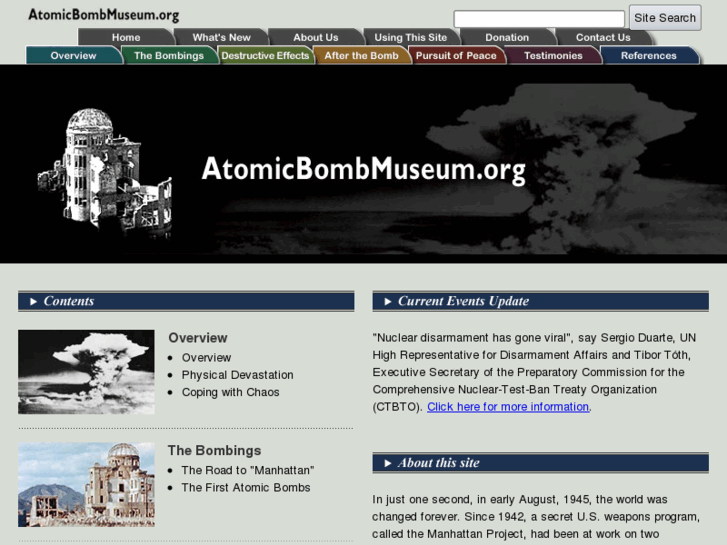The image size is (727, 545).
Task: Click the ruined dome Bombings thumbnail
Action: [x=86, y=485]
